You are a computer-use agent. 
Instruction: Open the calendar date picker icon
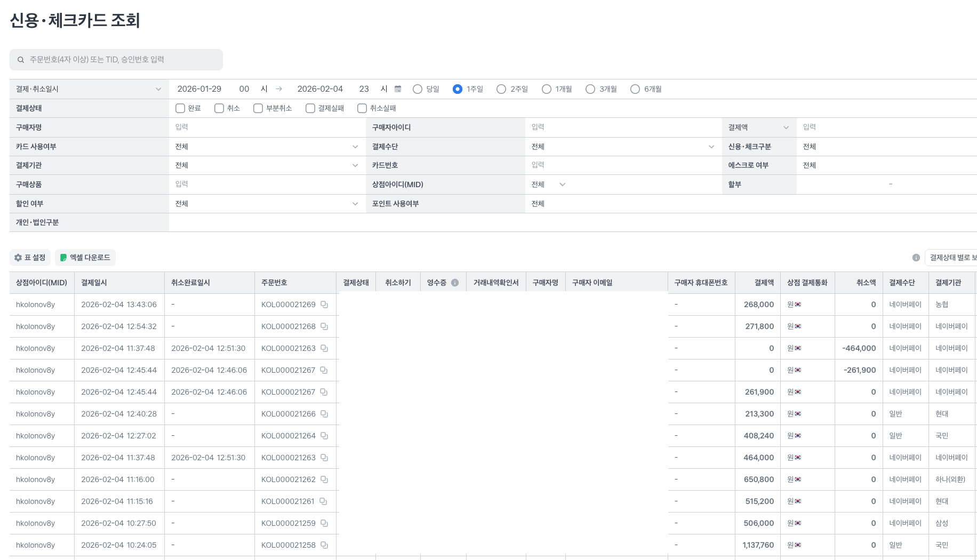coord(398,89)
